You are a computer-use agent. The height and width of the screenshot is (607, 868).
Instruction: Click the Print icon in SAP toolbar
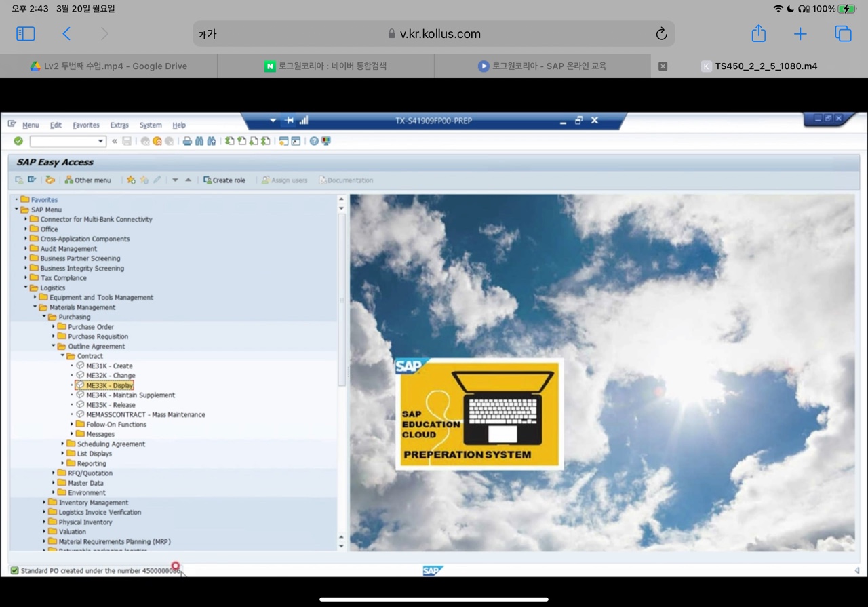coord(187,141)
